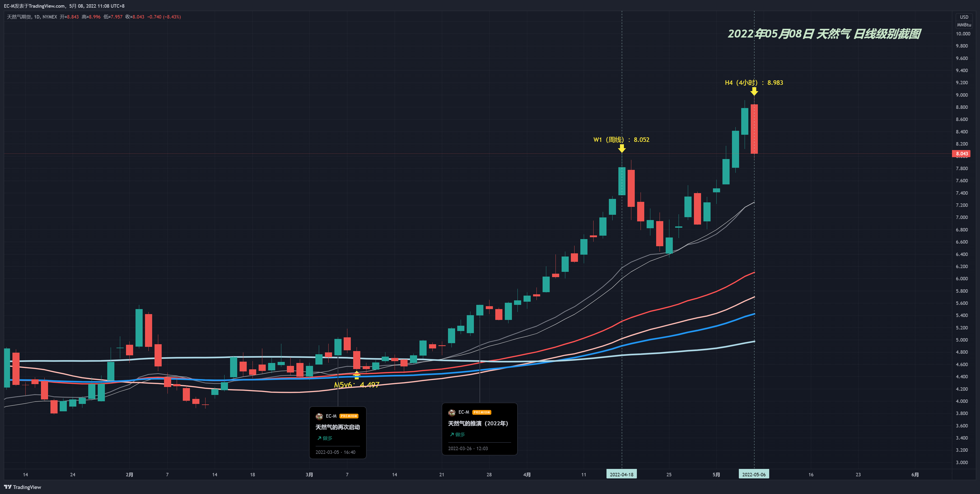The image size is (980, 494).
Task: Click the 10.000 price axis label
Action: [963, 34]
